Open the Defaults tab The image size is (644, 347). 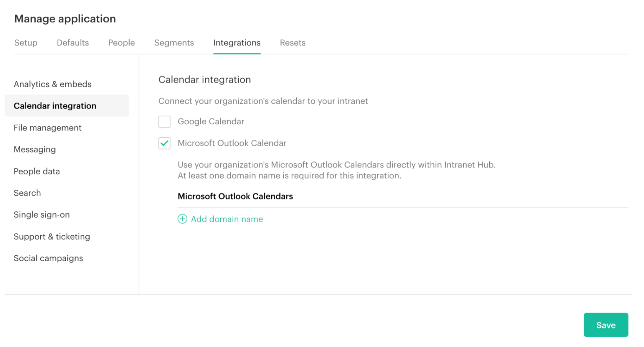pyautogui.click(x=73, y=43)
